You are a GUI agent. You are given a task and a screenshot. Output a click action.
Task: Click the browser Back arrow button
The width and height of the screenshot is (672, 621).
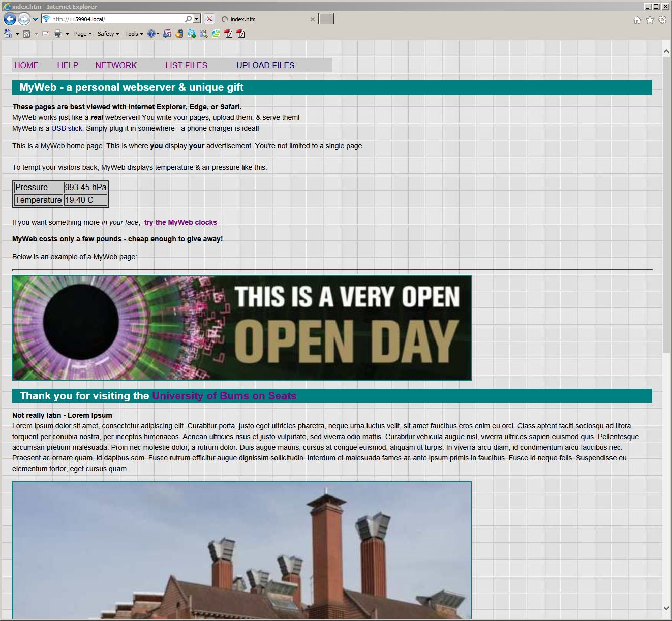tap(10, 19)
